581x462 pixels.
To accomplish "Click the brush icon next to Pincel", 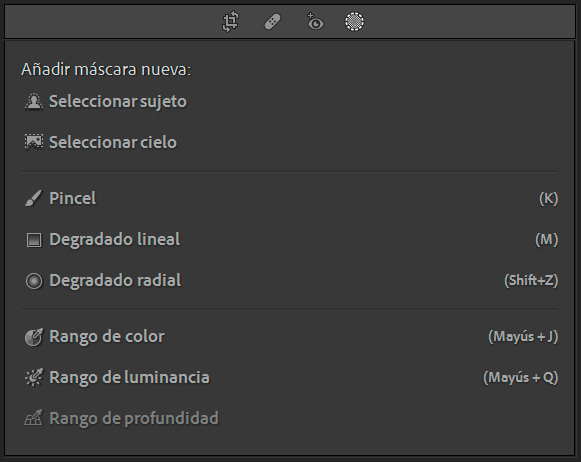I will [34, 198].
